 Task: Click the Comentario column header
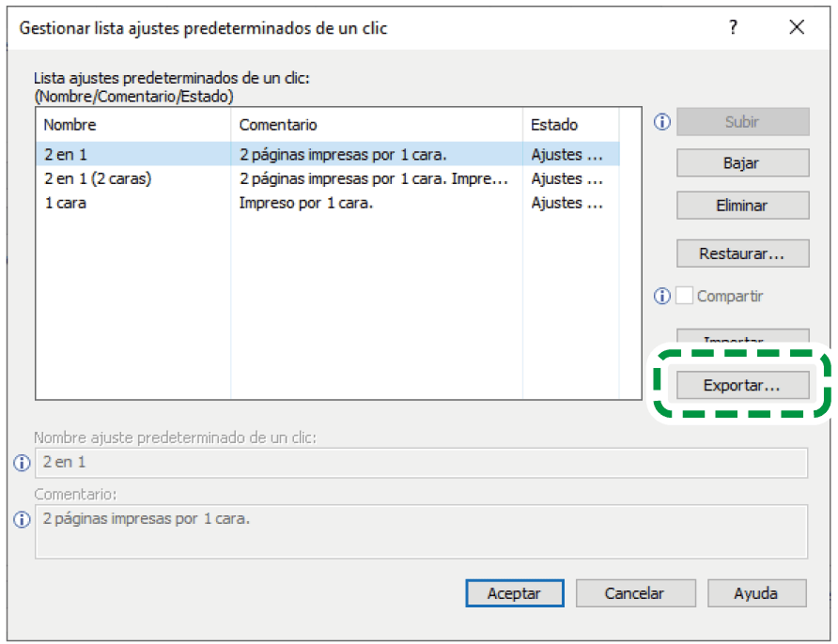(376, 125)
